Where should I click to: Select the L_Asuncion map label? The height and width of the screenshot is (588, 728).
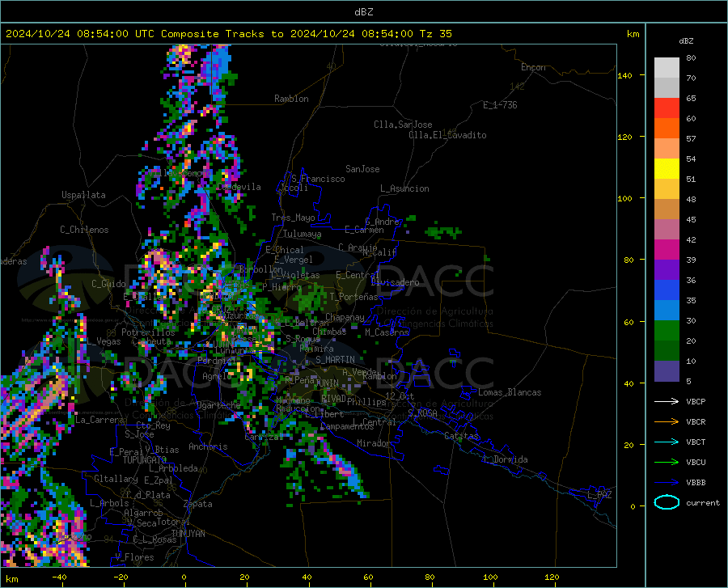(x=404, y=188)
